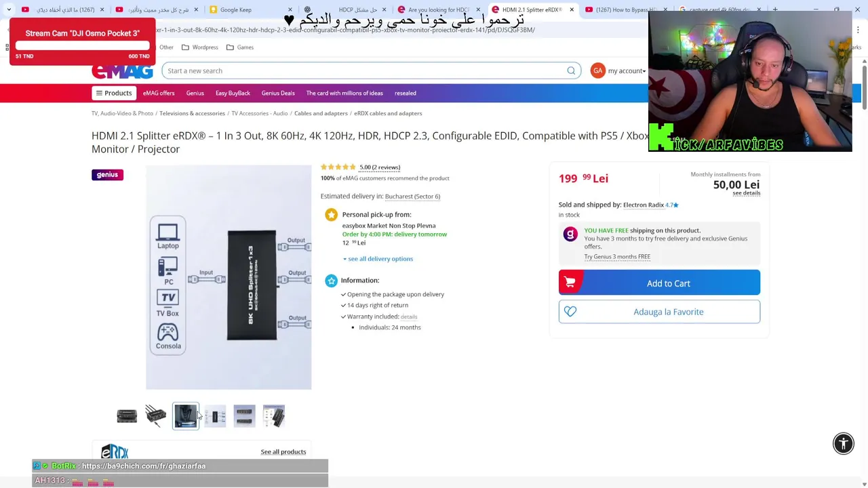Close the HDMI 2.1 Splitter eRDX tab
The width and height of the screenshot is (868, 488).
[572, 9]
